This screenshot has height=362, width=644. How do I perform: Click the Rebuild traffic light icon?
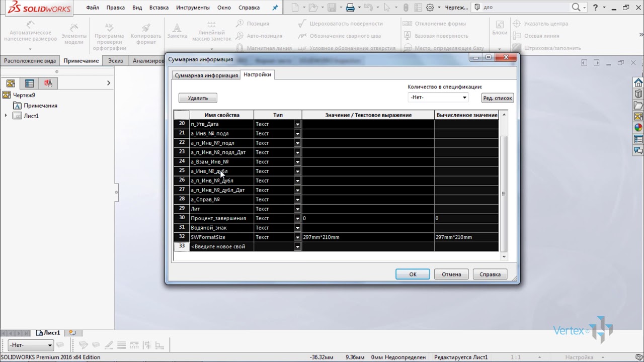(x=406, y=8)
